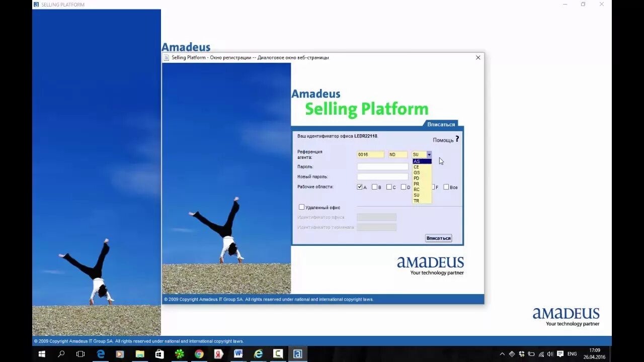This screenshot has width=644, height=362.
Task: Open Task View in the taskbar
Action: (x=80, y=354)
